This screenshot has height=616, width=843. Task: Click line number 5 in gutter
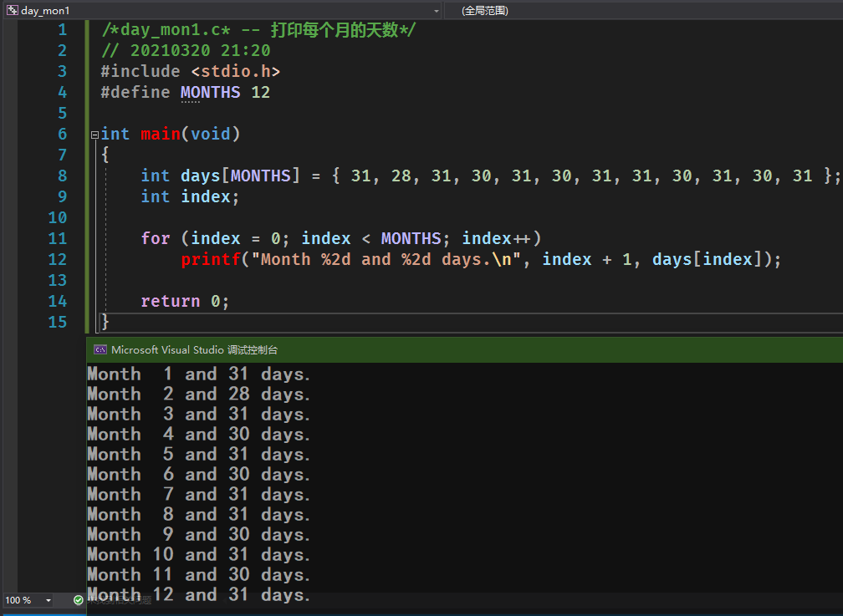click(x=63, y=113)
